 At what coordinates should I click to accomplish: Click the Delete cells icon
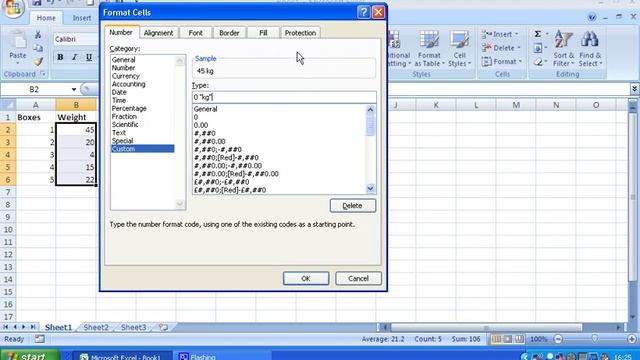coord(487,48)
